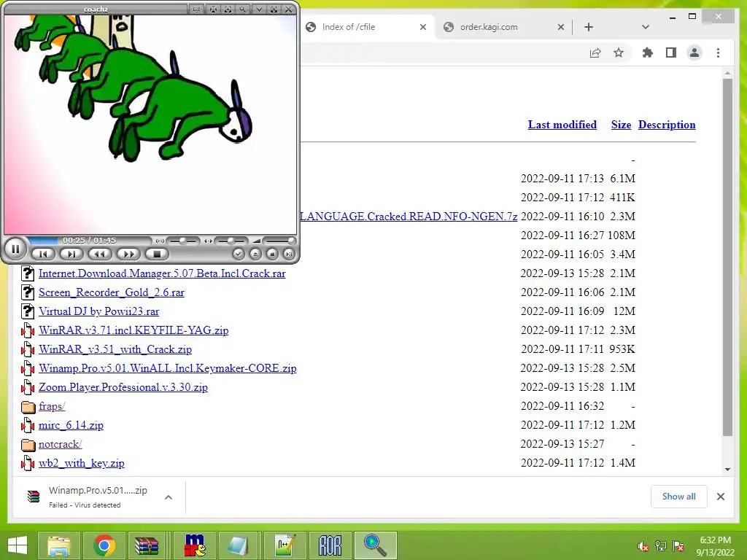Sort listing by Last modified
This screenshot has width=747, height=560.
coord(562,125)
